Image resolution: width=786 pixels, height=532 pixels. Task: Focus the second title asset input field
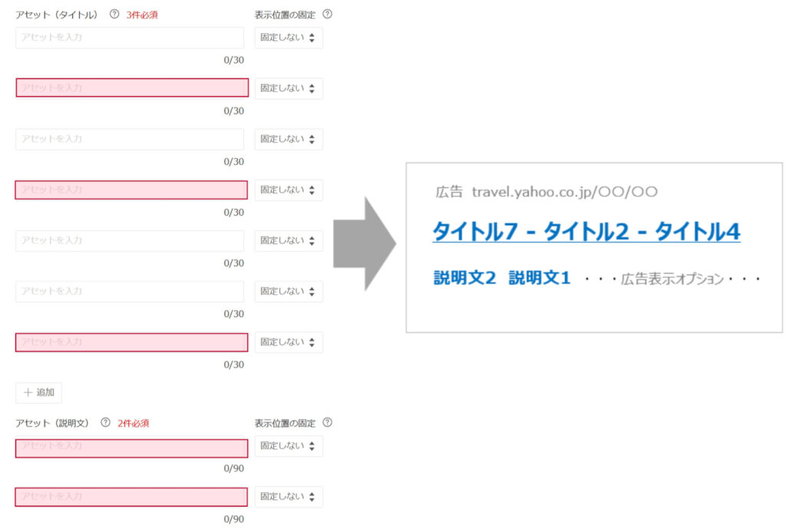point(131,88)
